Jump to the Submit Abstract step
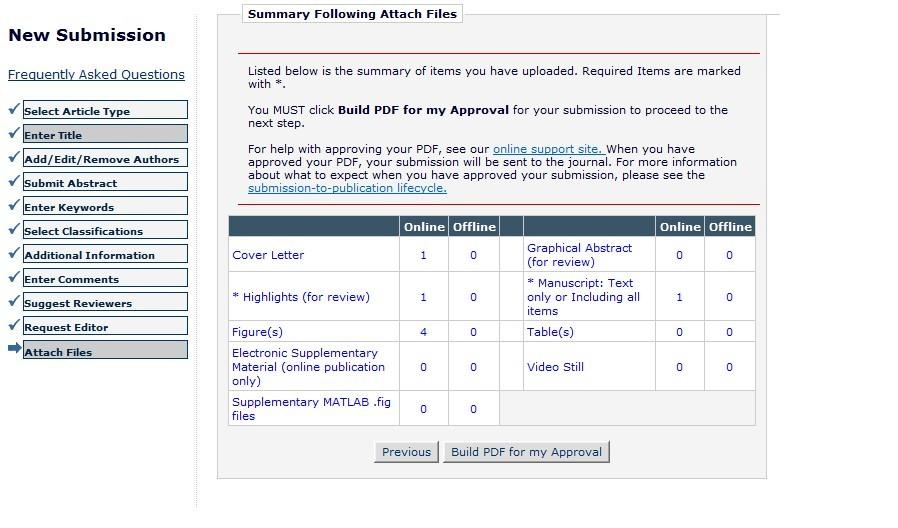The height and width of the screenshot is (528, 898). 105,183
